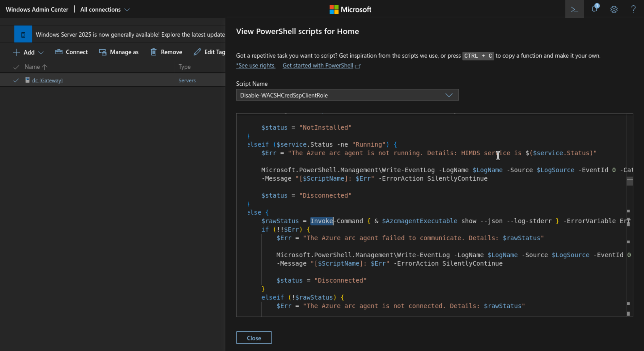Toggle the checkmark for dc [Gateway] row

coord(16,80)
